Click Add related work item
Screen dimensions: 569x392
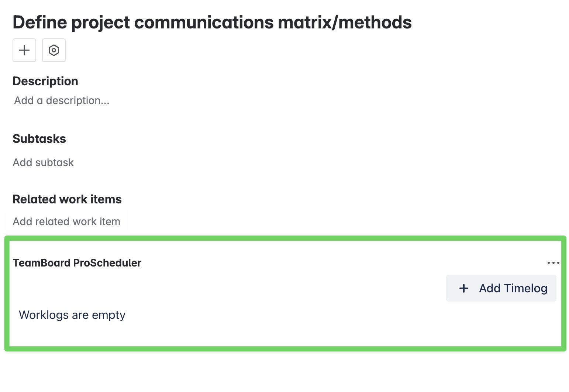pyautogui.click(x=66, y=221)
